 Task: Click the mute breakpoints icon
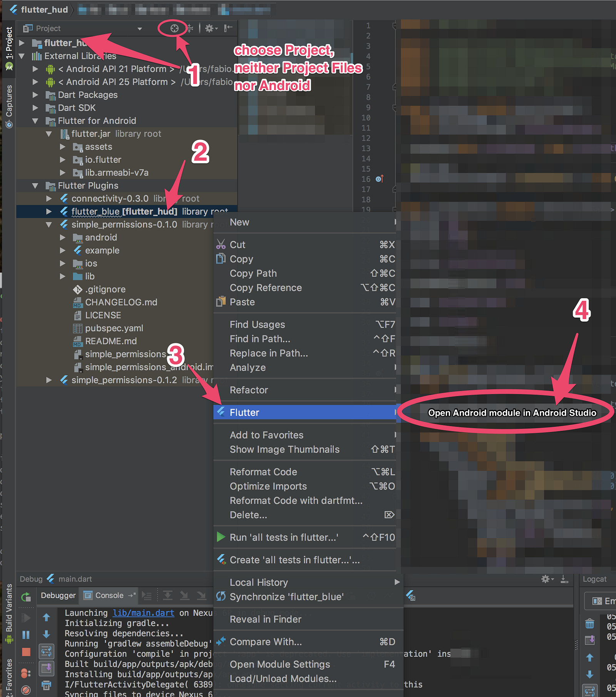pos(26,690)
